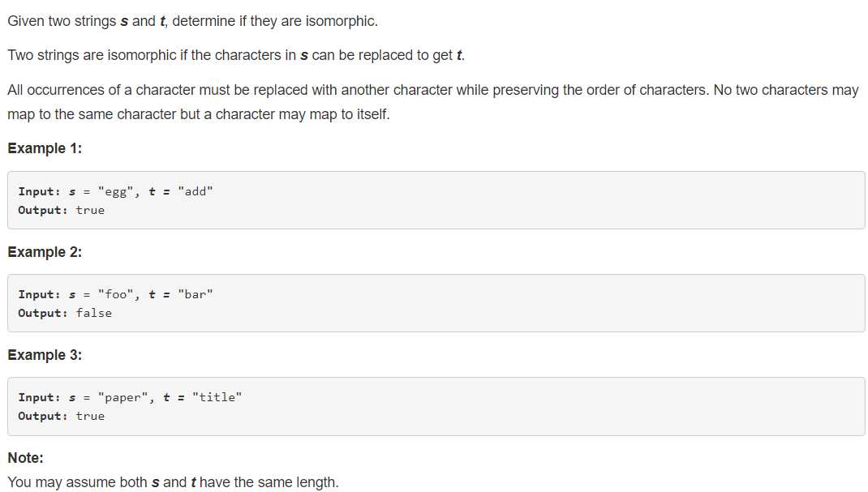868x492 pixels.
Task: Click the sentence starting 'Two strings are isomorphic'
Action: 236,55
